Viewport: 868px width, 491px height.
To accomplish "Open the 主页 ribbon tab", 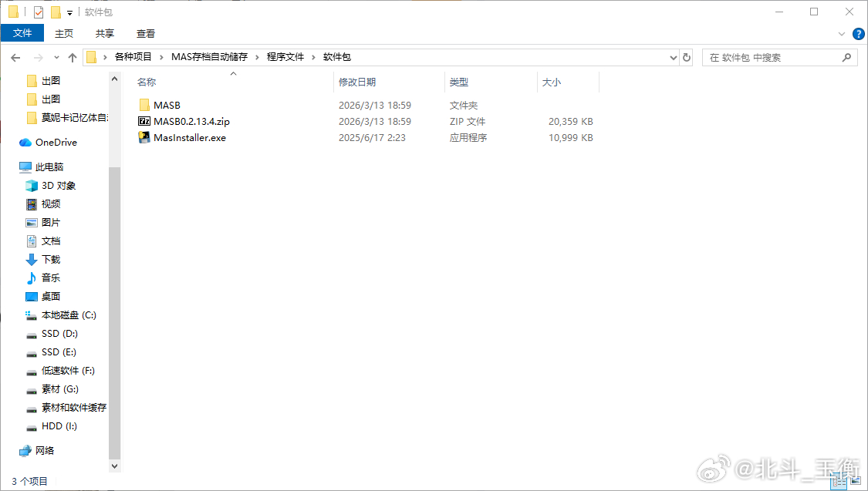I will click(64, 34).
